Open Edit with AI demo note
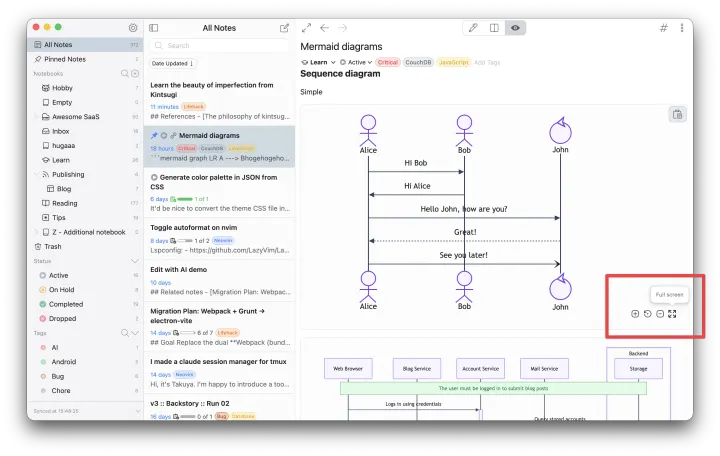The width and height of the screenshot is (720, 456). click(x=219, y=280)
